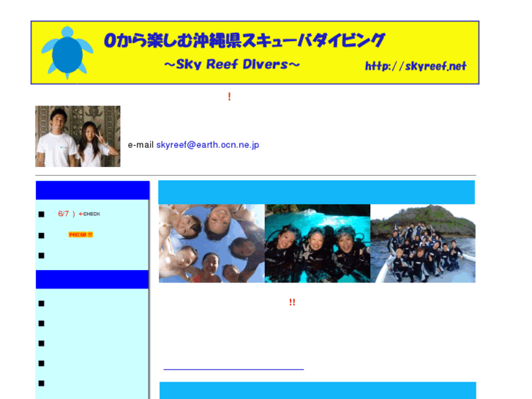532x399 pixels.
Task: Open the red 6/7 sidebar entry
Action: 67,214
